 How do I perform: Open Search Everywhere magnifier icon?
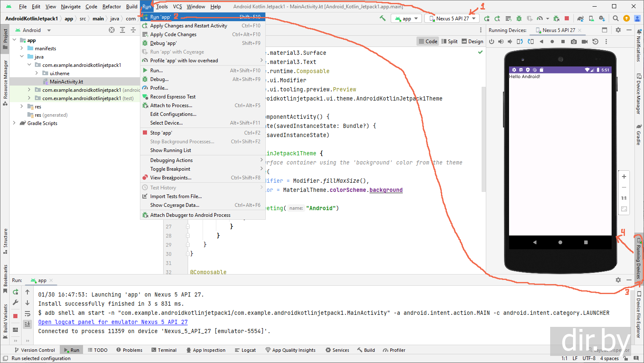click(x=615, y=18)
